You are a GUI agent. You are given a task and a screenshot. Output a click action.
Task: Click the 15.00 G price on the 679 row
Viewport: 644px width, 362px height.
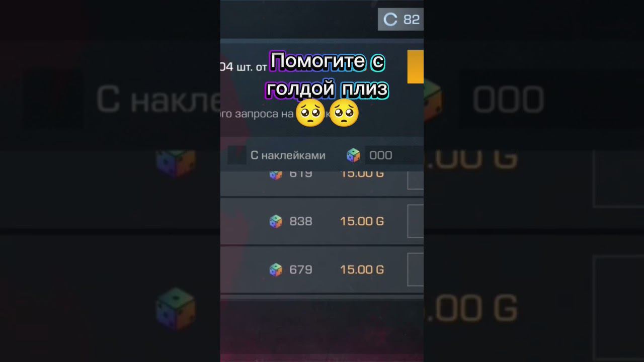[x=362, y=269]
